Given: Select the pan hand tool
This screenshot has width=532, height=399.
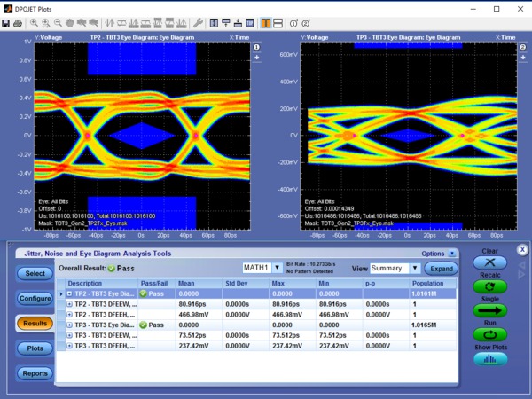Looking at the screenshot, I should [70, 22].
